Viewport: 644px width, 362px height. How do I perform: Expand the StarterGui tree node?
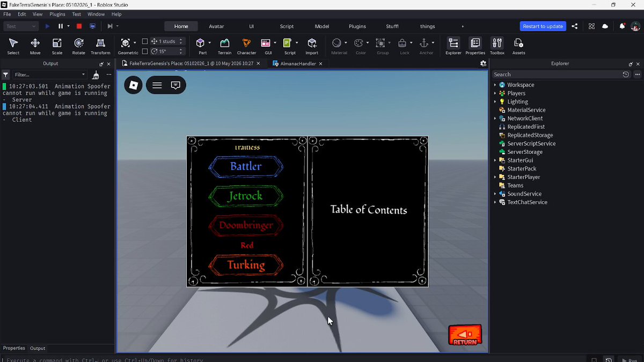(495, 160)
